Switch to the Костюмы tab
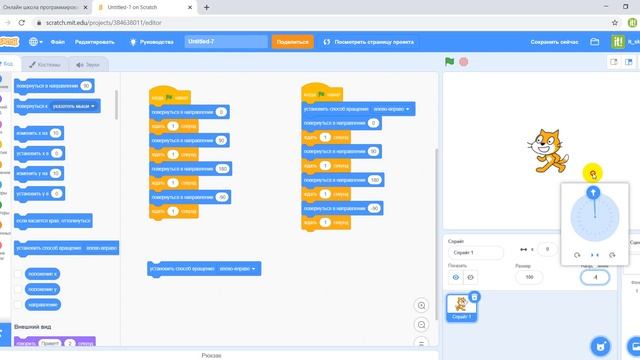Viewport: 640px width, 360px height. (45, 64)
